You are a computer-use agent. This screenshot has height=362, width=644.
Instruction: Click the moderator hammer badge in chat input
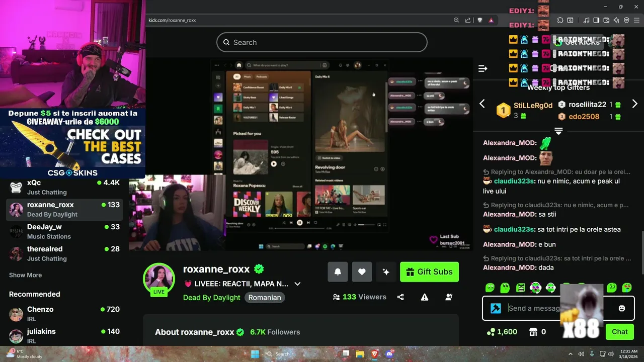[496, 308]
